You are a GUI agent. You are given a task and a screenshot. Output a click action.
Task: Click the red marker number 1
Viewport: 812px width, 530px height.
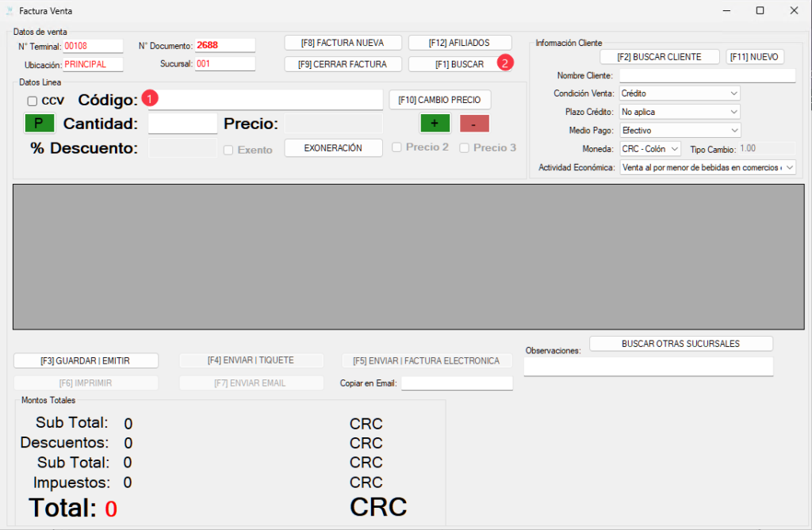pos(151,98)
